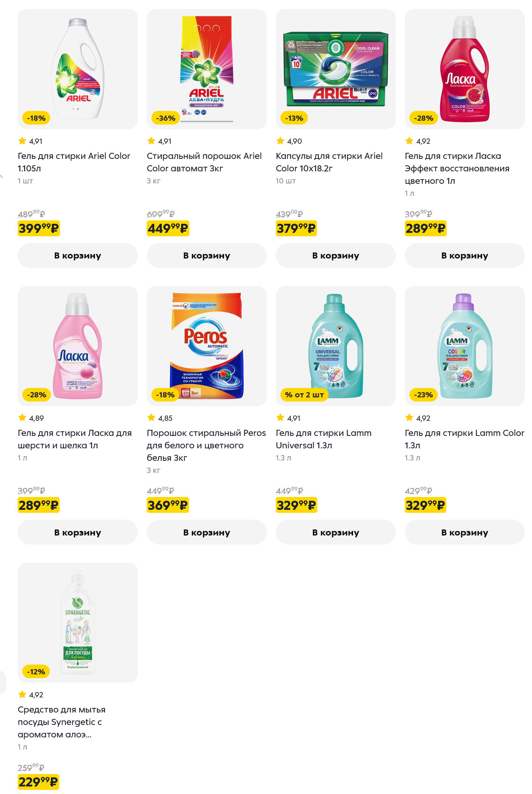532x794 pixels.
Task: Click the -36% discount badge
Action: [x=166, y=118]
